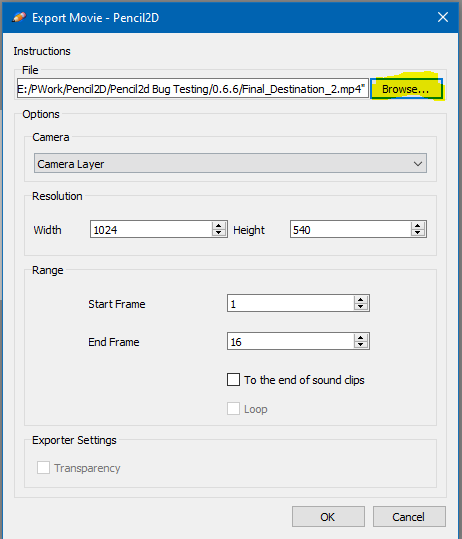
Task: Increment End Frame with up arrow
Action: click(361, 338)
